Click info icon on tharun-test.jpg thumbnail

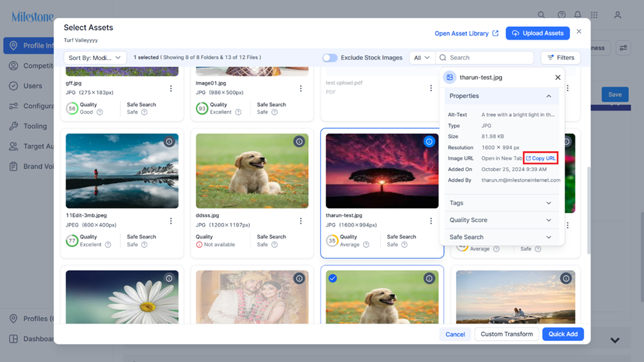point(429,141)
